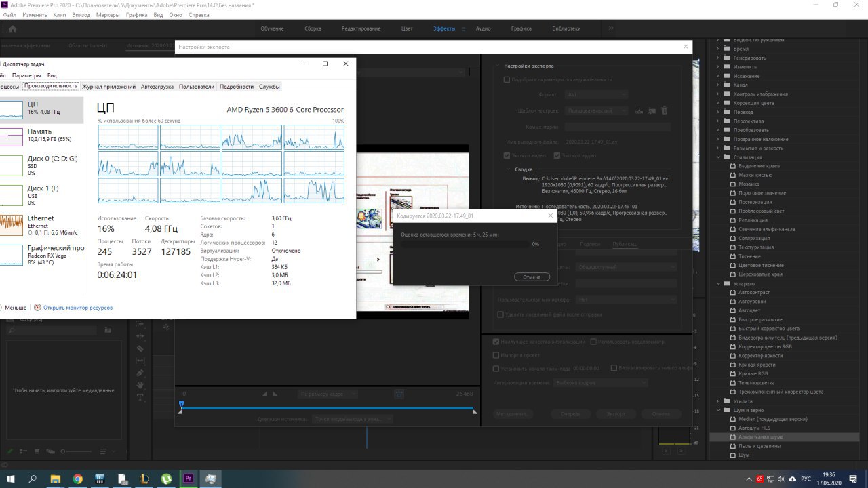The width and height of the screenshot is (868, 488).
Task: Enable Удалить локальный файл после отправки
Action: (x=500, y=314)
